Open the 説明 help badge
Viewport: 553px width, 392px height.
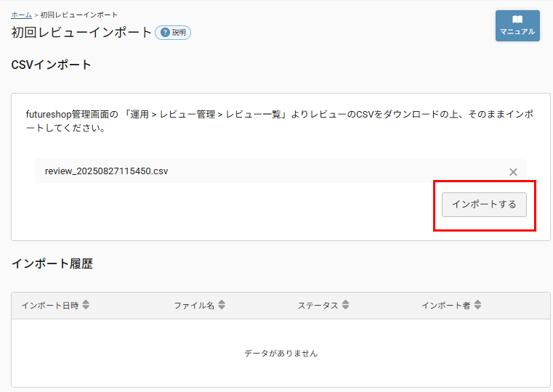(x=173, y=33)
